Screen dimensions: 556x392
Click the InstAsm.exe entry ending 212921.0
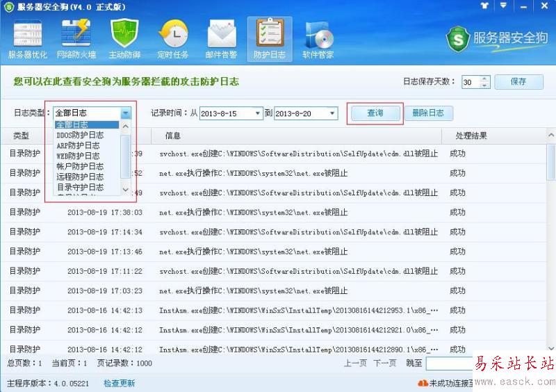299,330
